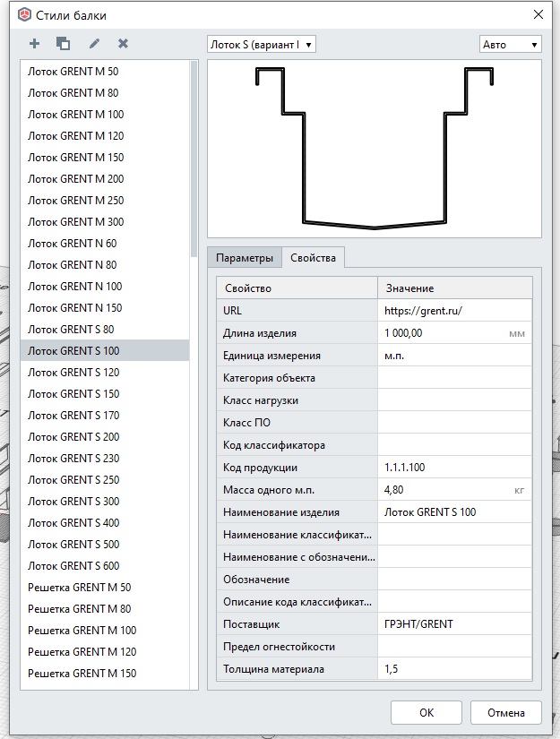The image size is (560, 739).
Task: Select Лоток GRENT S 600 style
Action: pos(105,566)
